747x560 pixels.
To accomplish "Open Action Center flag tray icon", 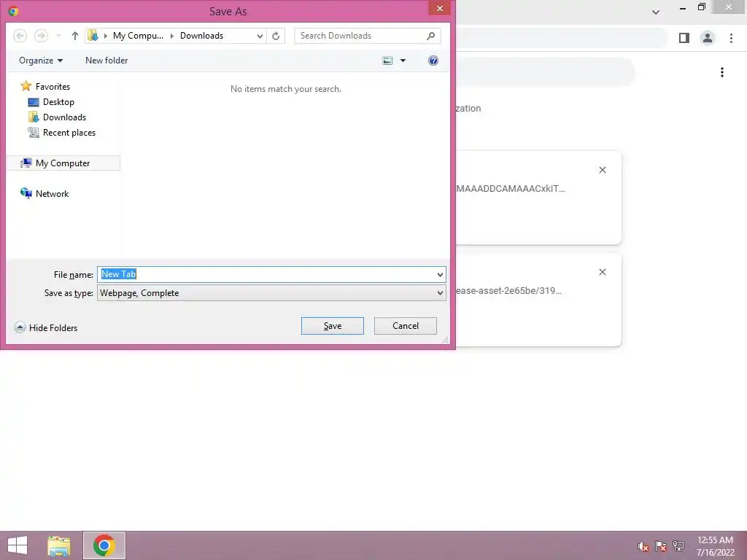I will [x=661, y=546].
